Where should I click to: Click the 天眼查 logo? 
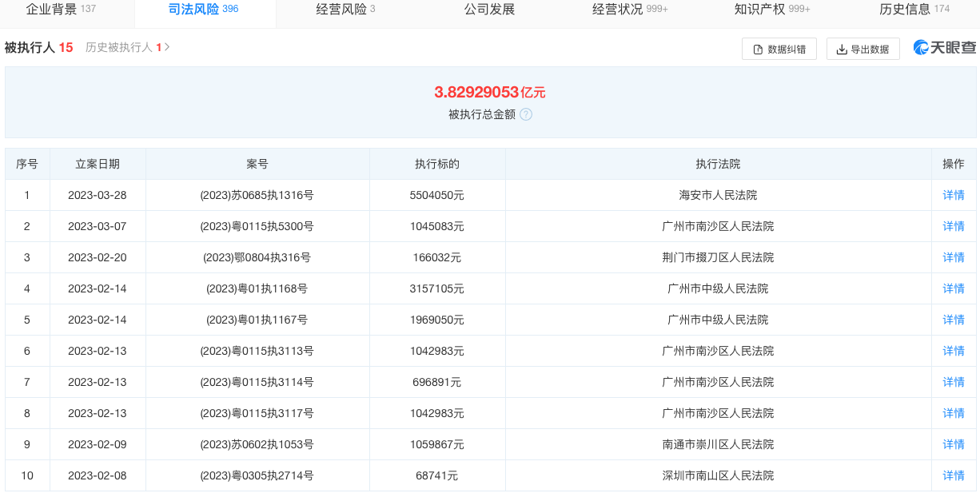click(x=945, y=48)
